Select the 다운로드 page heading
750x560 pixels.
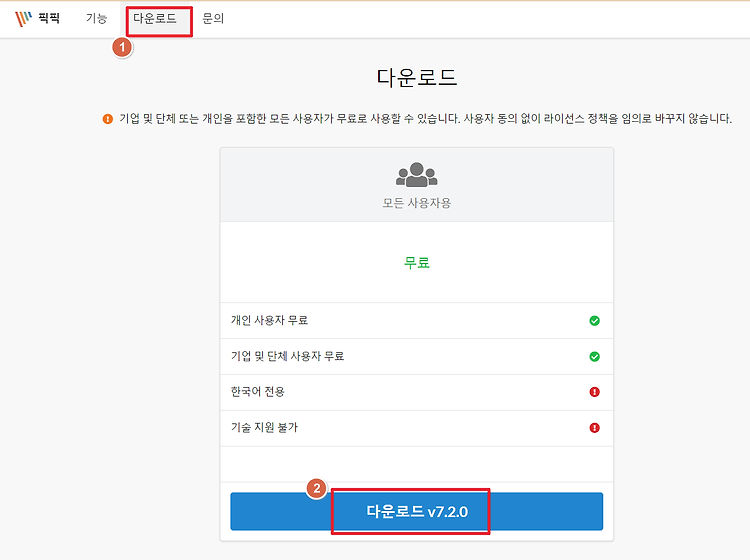click(417, 77)
